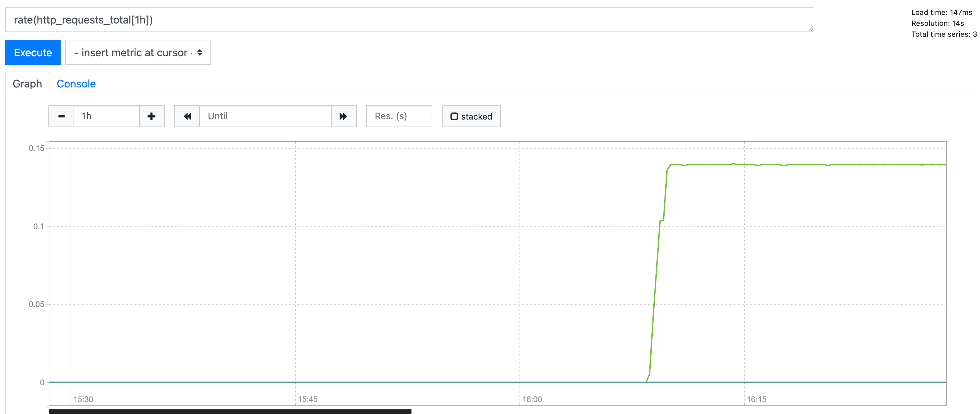The image size is (980, 414).
Task: Toggle the stacked checkbox
Action: 454,116
